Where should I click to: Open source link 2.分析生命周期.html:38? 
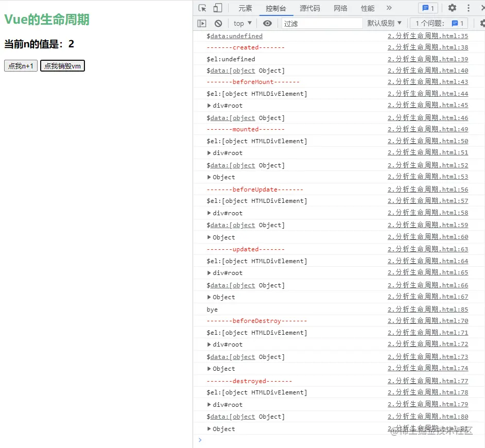pos(428,47)
